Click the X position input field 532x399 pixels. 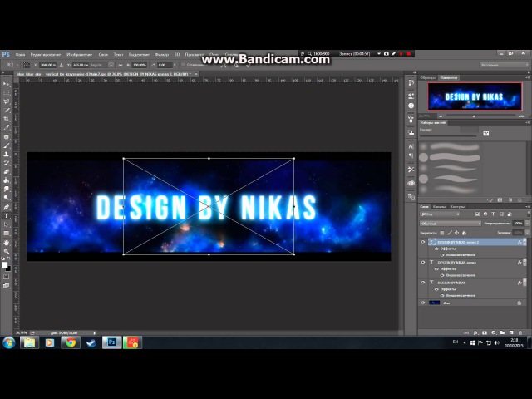click(x=47, y=65)
